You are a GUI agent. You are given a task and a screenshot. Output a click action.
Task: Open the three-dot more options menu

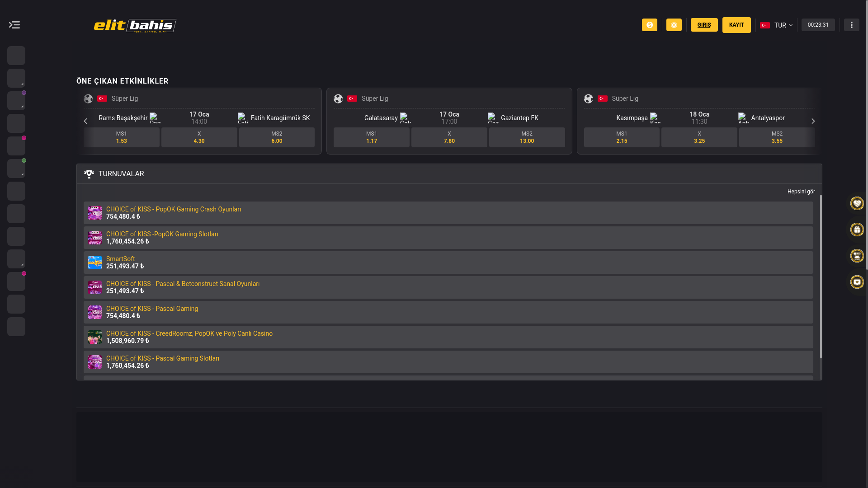coord(852,25)
